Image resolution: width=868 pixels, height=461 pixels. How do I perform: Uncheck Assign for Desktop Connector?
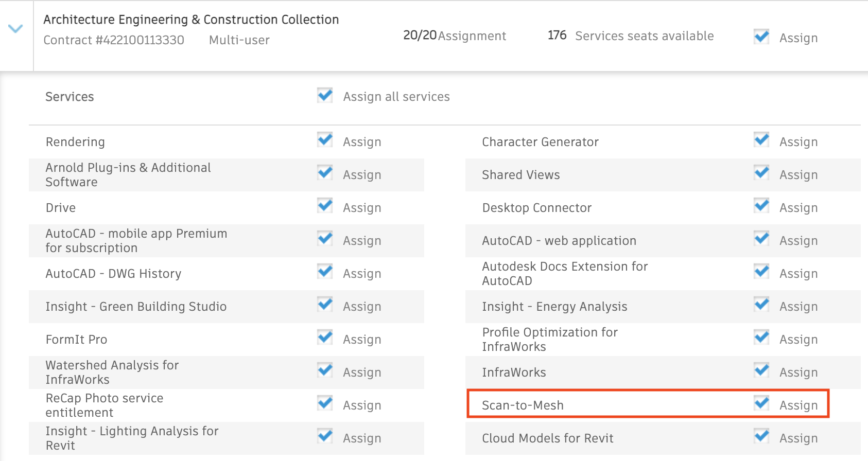tap(761, 206)
